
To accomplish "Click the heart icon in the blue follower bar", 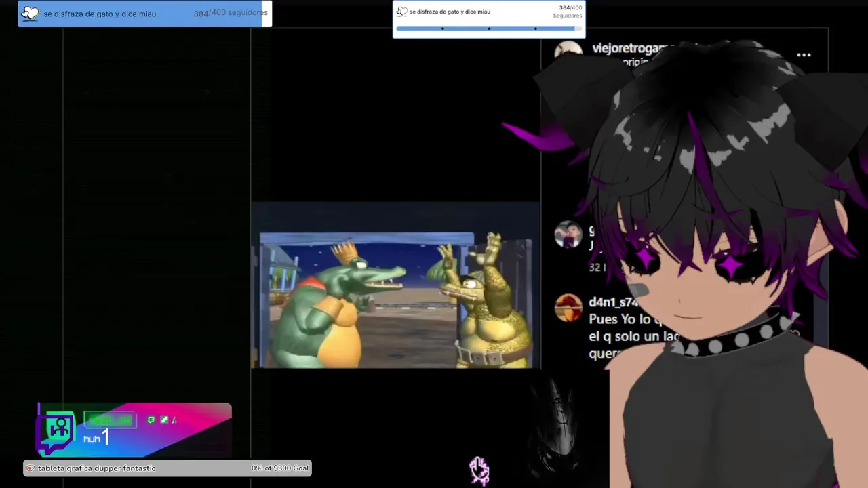I will click(x=31, y=13).
